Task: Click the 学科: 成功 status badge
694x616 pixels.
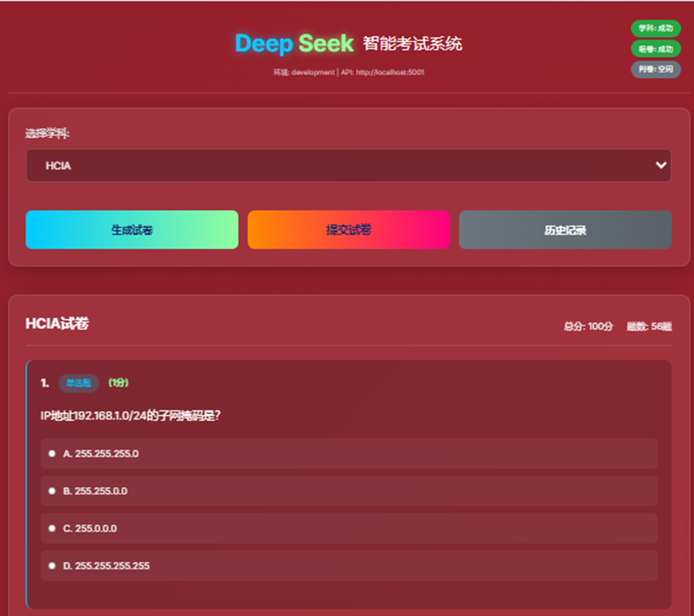Action: pos(655,28)
